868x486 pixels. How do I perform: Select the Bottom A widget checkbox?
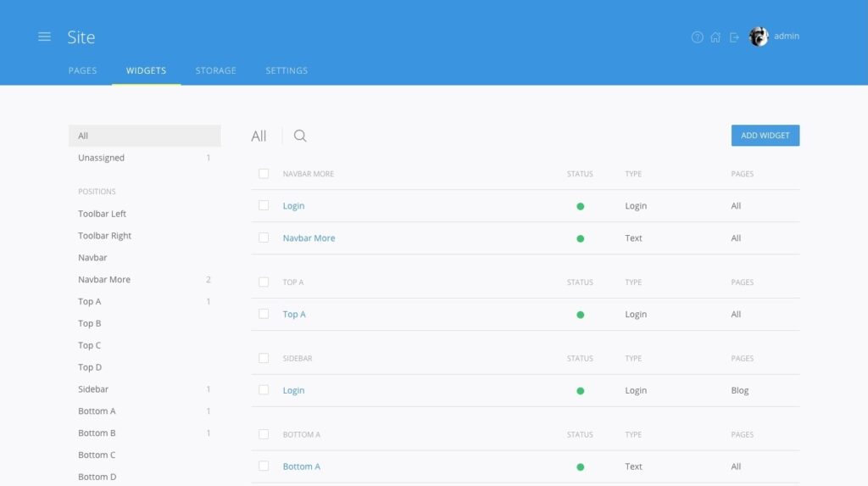coord(264,466)
